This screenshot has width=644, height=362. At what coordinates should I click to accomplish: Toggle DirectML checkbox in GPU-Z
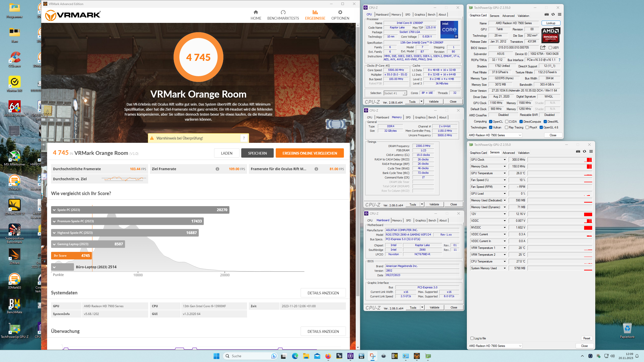545,122
